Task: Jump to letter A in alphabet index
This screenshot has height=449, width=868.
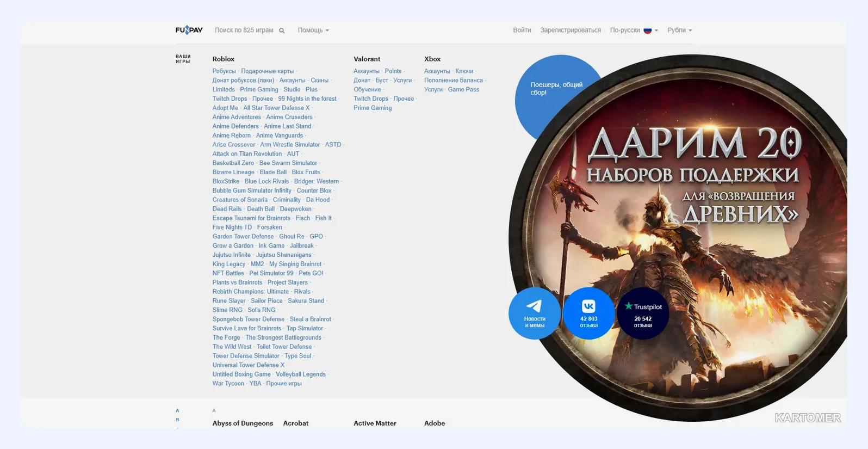Action: pos(177,411)
